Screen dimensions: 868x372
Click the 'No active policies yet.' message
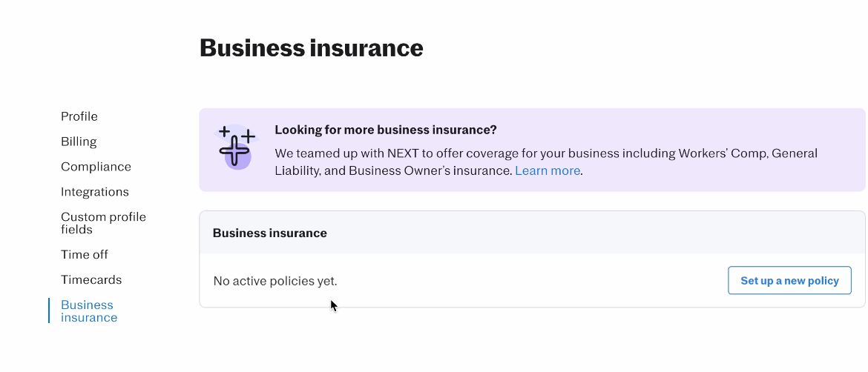275,282
